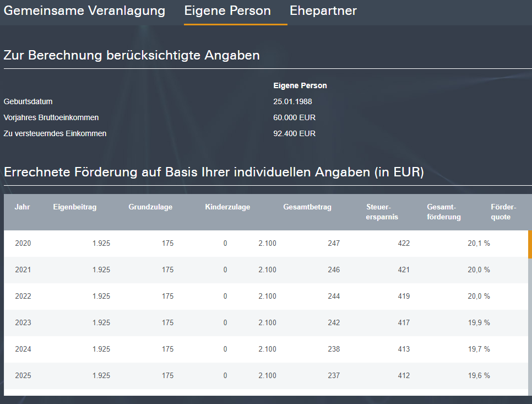Click the Kinderzulage column header

click(x=227, y=207)
